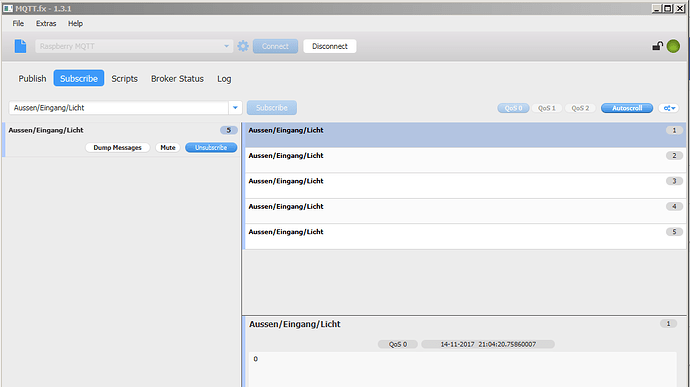Click the badge 1 in details pane header

click(x=668, y=324)
